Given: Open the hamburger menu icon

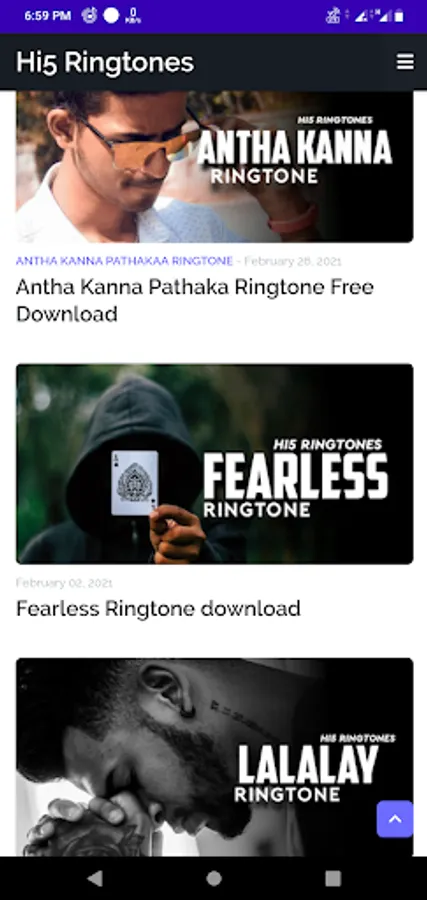Looking at the screenshot, I should (405, 62).
